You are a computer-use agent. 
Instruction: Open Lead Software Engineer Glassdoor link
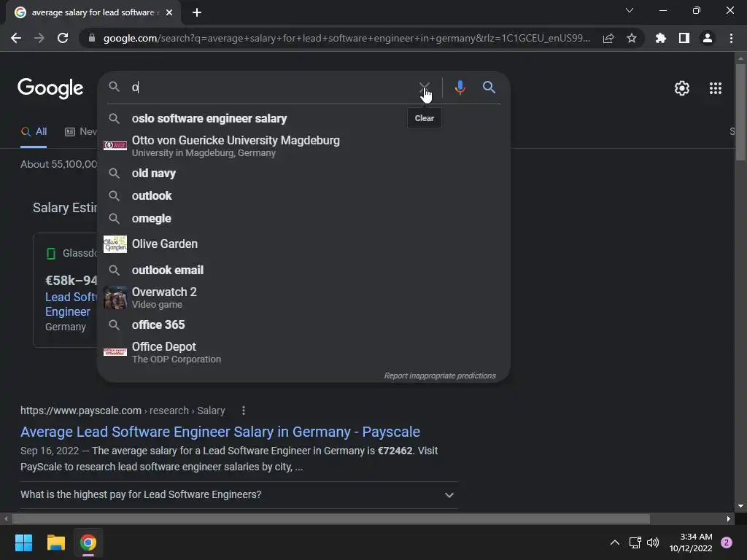pos(71,304)
